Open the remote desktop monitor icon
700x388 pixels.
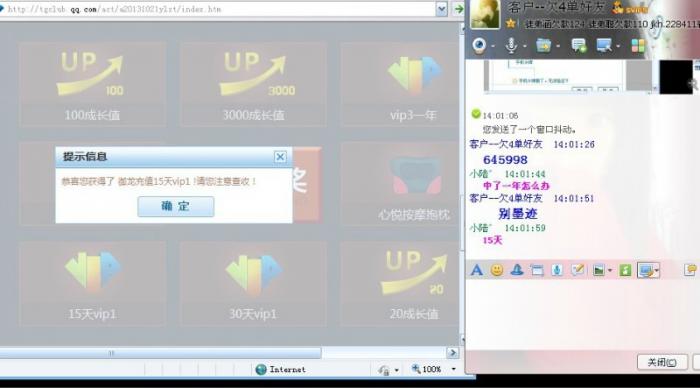pyautogui.click(x=604, y=45)
